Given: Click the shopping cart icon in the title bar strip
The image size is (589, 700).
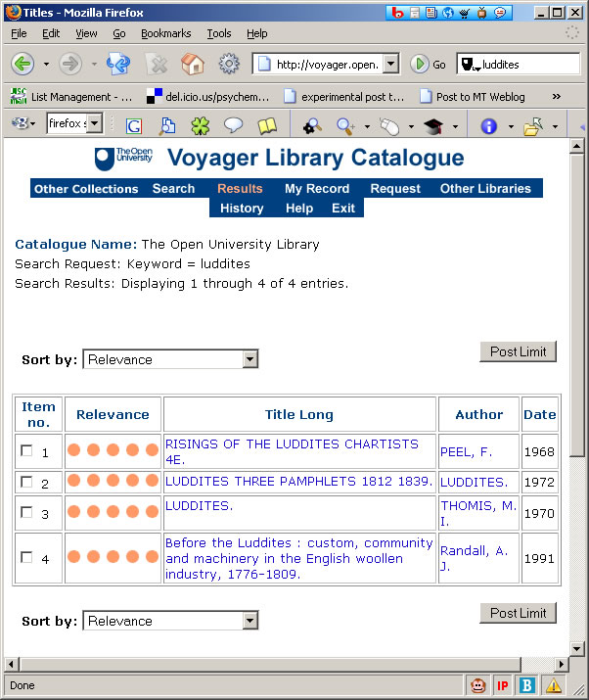Looking at the screenshot, I should 465,13.
